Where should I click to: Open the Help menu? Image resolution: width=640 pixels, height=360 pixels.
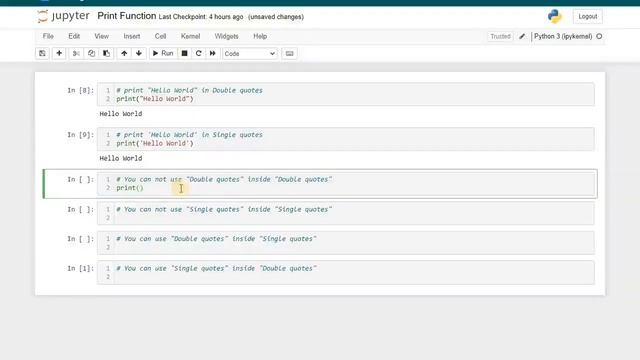click(260, 36)
